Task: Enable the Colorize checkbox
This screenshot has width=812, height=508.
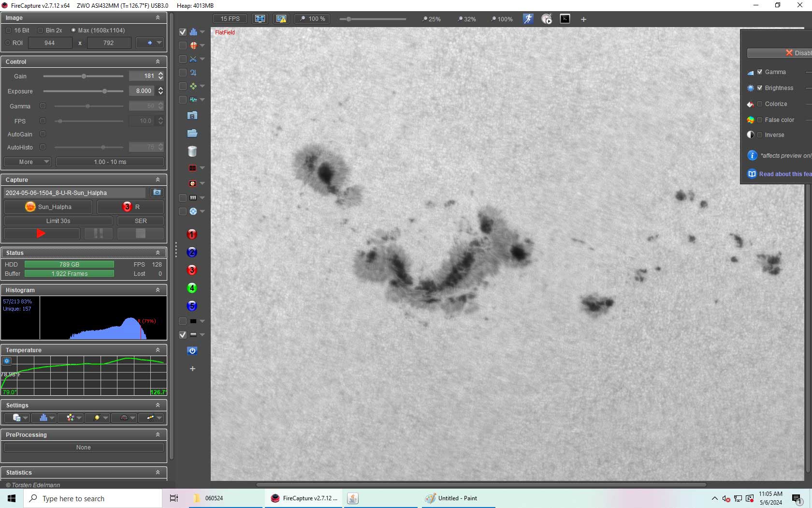Action: point(760,104)
